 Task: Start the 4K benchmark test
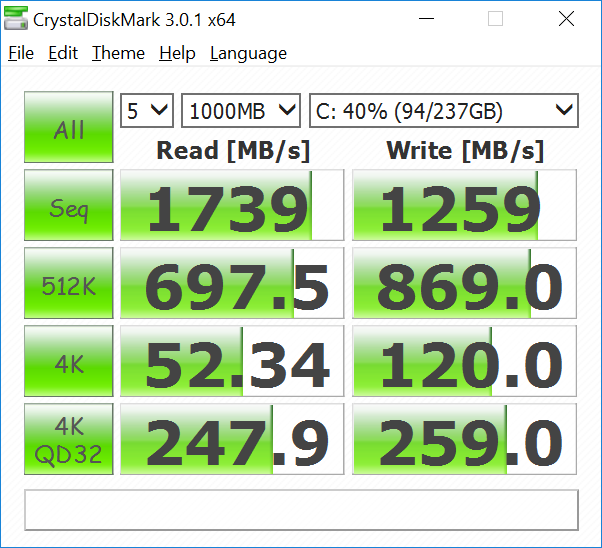(x=69, y=361)
